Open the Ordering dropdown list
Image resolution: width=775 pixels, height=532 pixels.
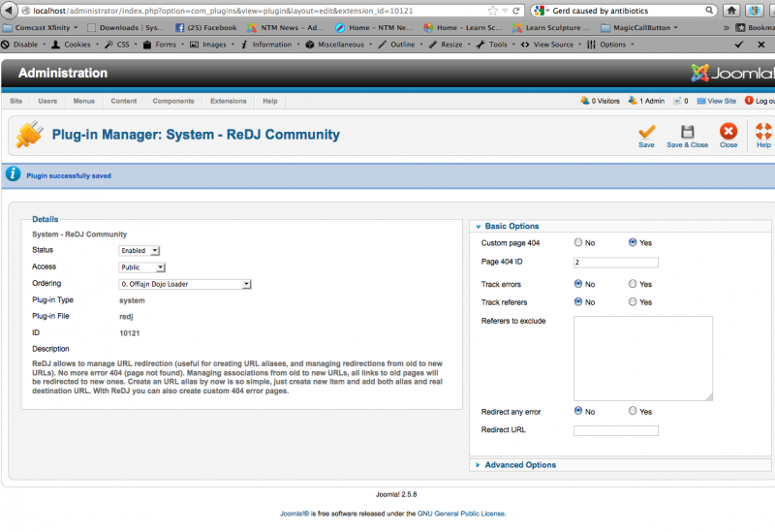185,284
